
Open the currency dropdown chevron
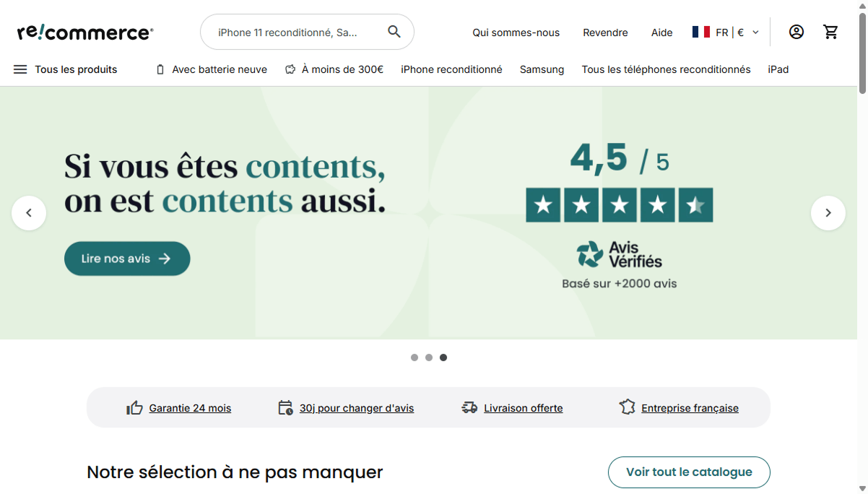[755, 32]
